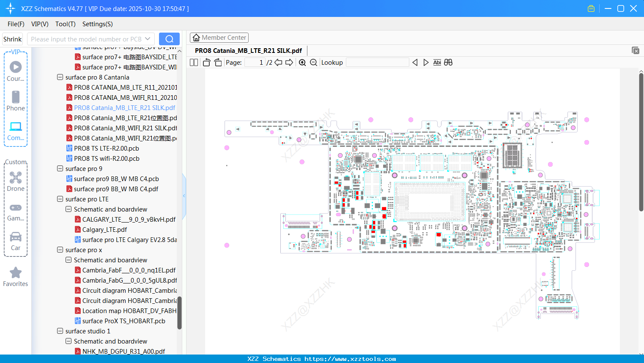This screenshot has height=363, width=644.
Task: Open the Phone sidebar category
Action: pyautogui.click(x=16, y=101)
